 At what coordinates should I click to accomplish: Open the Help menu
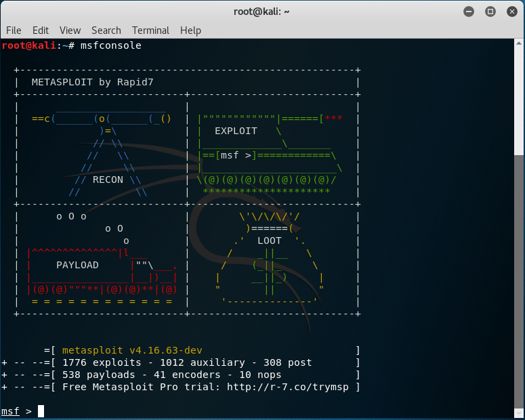[190, 30]
